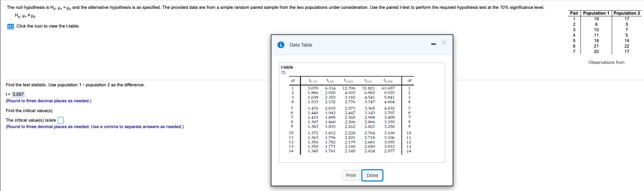
Task: Select the t0.05 column header
Action: click(330, 81)
